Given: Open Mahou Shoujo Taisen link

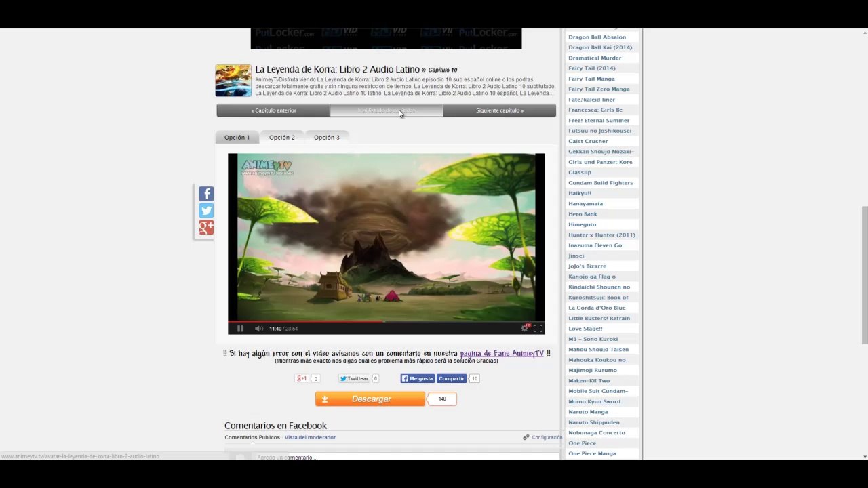Looking at the screenshot, I should click(598, 350).
